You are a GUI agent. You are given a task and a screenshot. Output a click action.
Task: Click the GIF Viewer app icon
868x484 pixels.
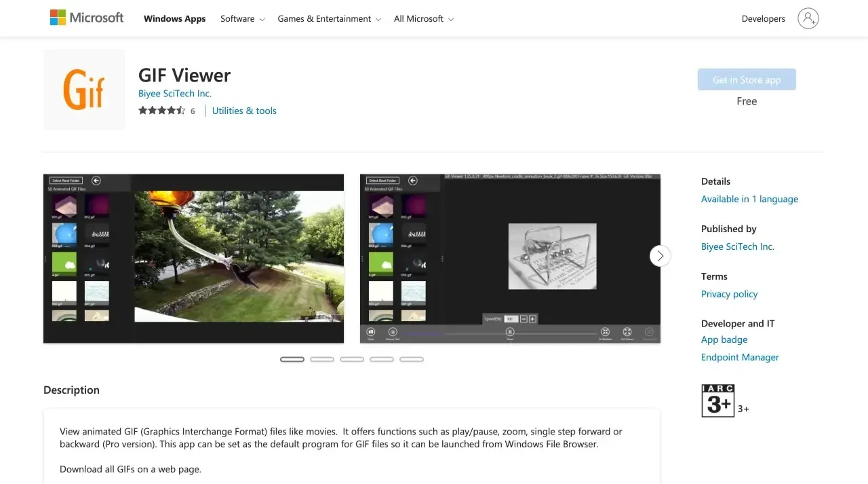(84, 90)
